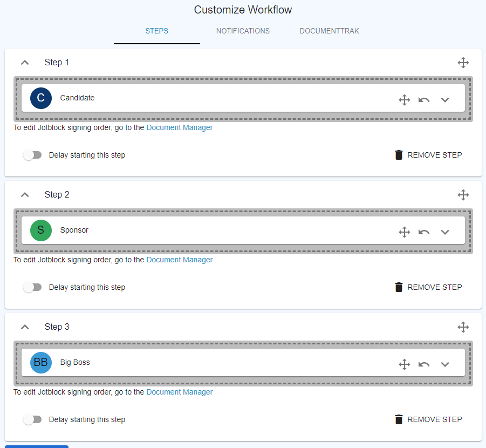This screenshot has height=448, width=486.
Task: Expand the Sponsor row dropdown chevron
Action: pos(445,232)
